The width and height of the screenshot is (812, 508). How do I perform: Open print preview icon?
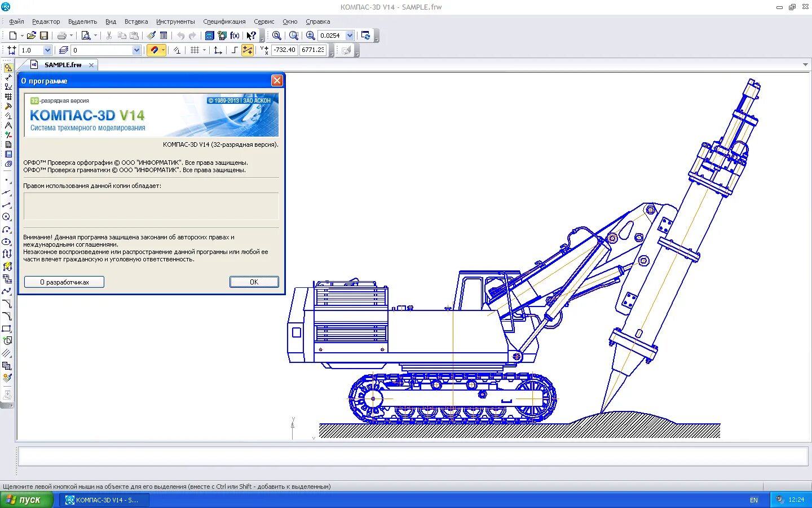pos(86,36)
